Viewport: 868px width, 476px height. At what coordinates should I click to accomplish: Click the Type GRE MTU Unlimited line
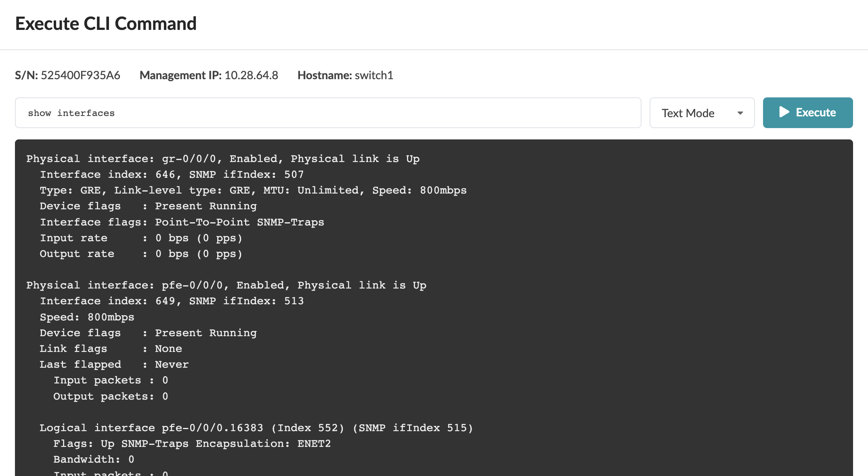pyautogui.click(x=253, y=190)
